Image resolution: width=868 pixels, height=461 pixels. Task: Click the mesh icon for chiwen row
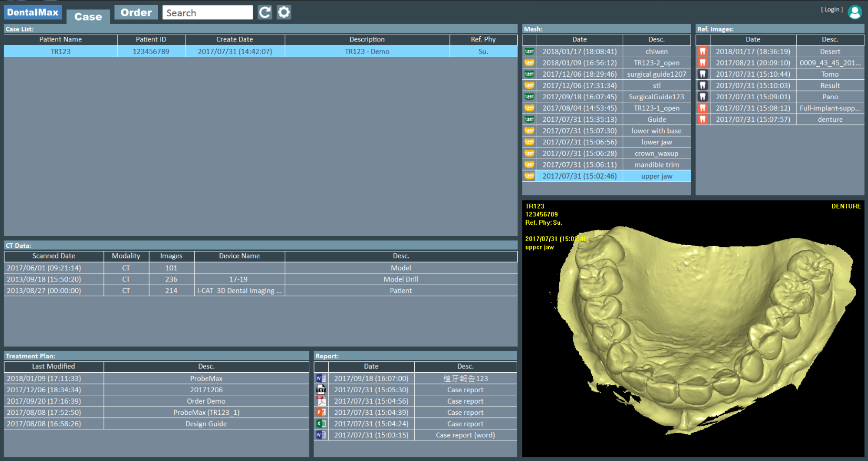(x=529, y=51)
